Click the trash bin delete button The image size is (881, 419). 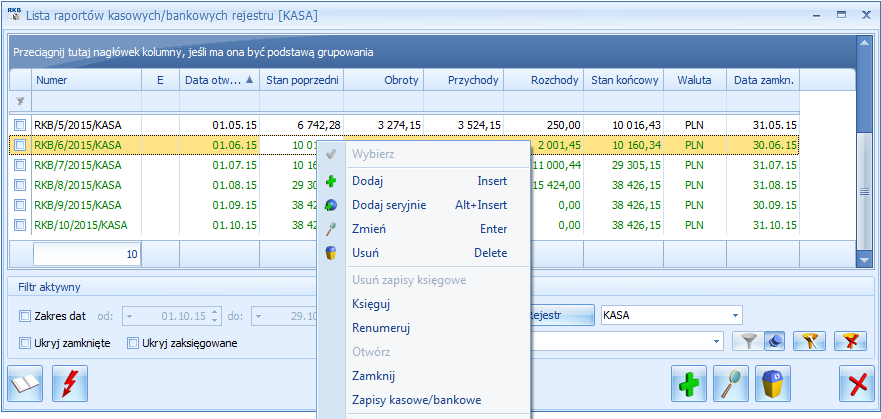(774, 384)
